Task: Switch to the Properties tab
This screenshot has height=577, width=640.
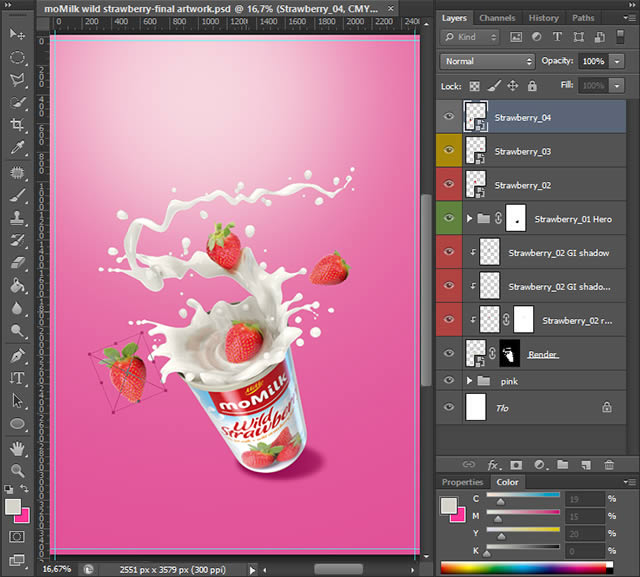Action: [462, 482]
